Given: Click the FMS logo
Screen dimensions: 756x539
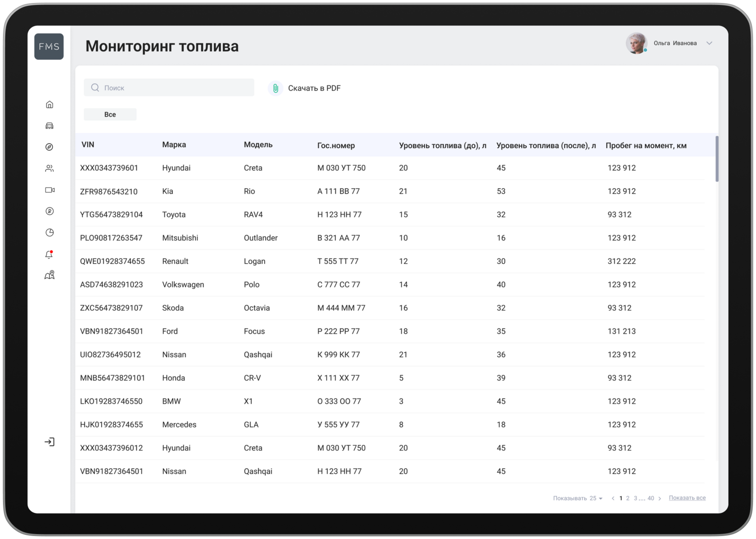Looking at the screenshot, I should tap(49, 46).
